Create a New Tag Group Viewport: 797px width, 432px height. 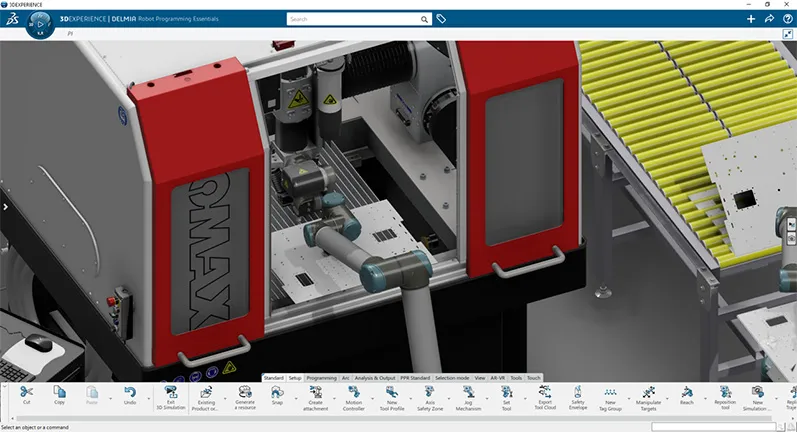pyautogui.click(x=610, y=392)
